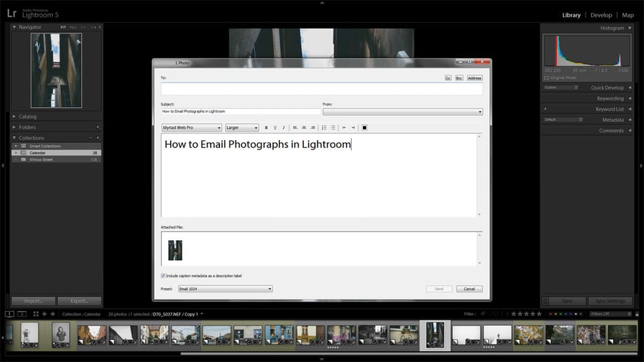Decrease indent of email text
This screenshot has width=644, height=362.
point(344,127)
